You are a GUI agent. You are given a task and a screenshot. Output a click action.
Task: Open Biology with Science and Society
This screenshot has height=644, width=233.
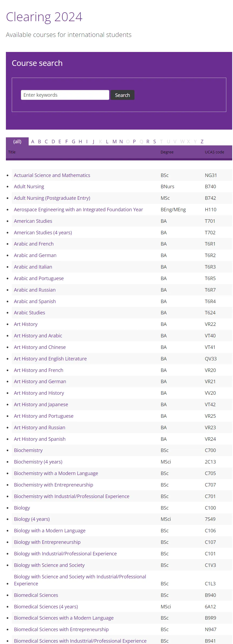coord(49,565)
